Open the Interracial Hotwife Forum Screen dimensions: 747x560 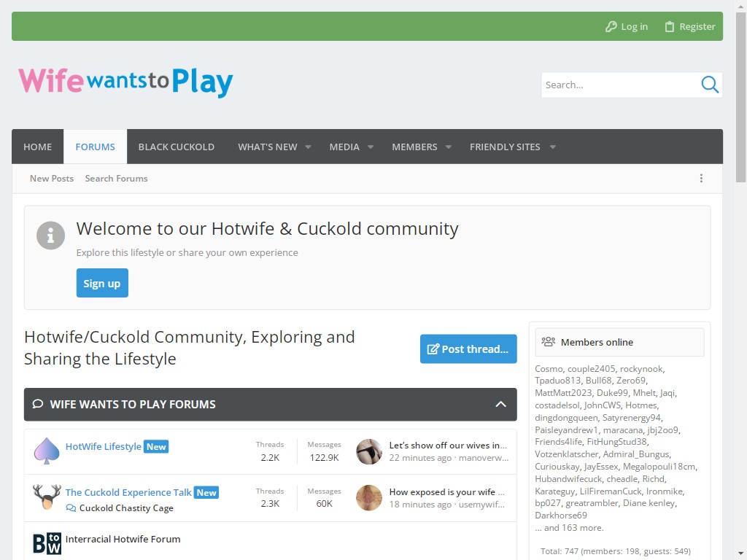pos(123,539)
